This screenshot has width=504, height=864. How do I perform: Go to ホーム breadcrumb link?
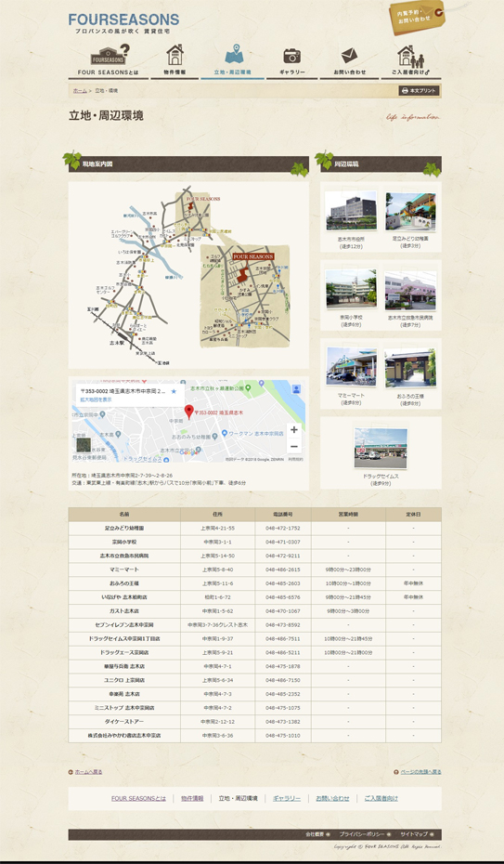[x=79, y=90]
